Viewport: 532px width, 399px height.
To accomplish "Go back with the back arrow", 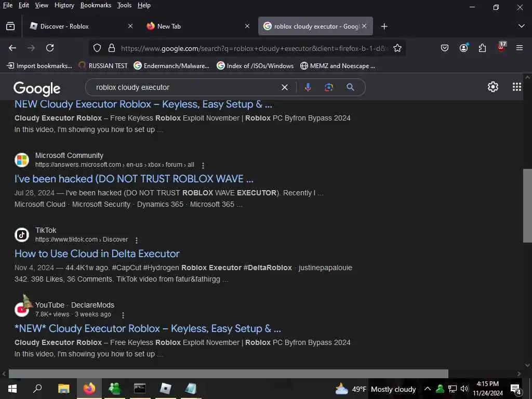I will (x=12, y=48).
